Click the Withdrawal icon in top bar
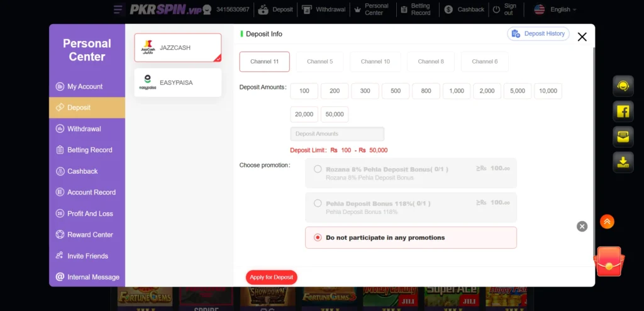Viewport: 644px width, 311px height. (x=306, y=9)
